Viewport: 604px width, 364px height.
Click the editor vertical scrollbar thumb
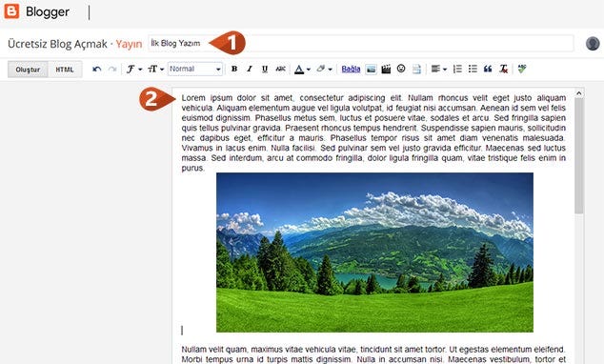[578, 156]
